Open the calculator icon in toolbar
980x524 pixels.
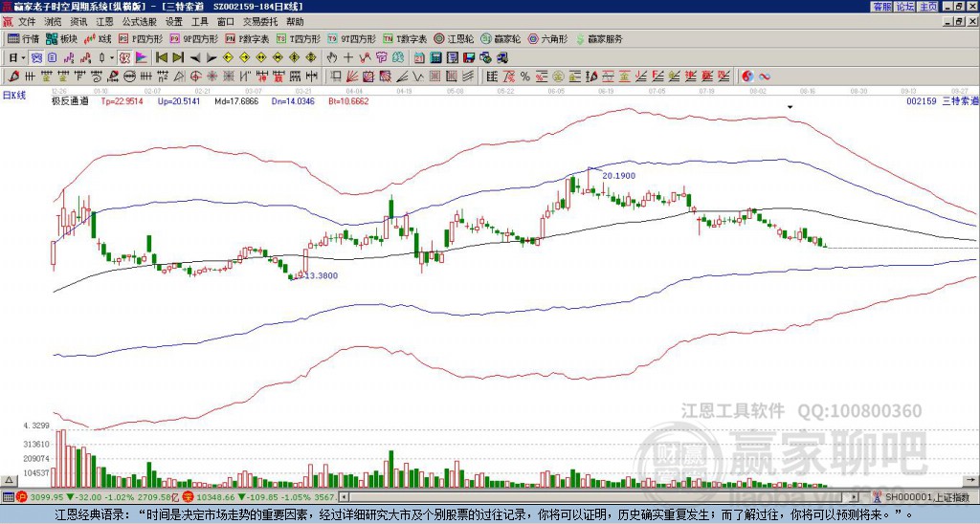(x=436, y=57)
